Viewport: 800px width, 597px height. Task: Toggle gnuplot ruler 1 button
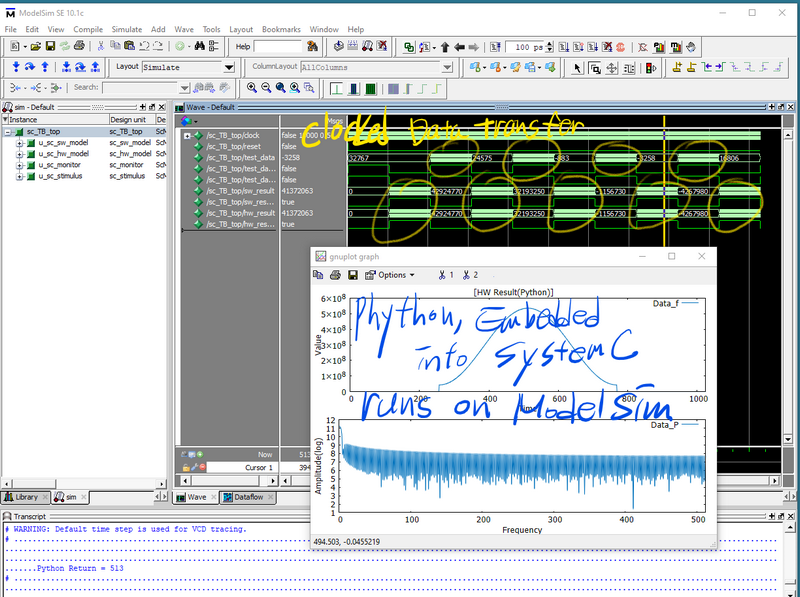[x=446, y=275]
